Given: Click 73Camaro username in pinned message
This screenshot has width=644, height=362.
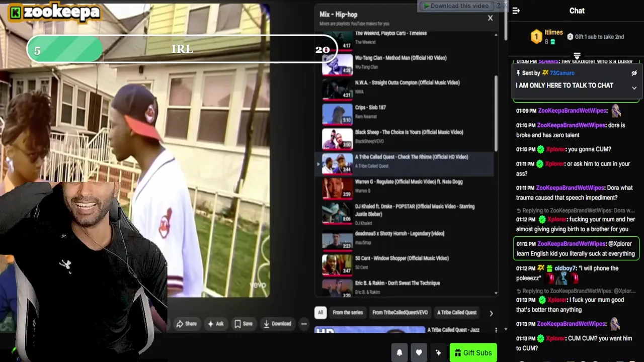Looking at the screenshot, I should 562,73.
